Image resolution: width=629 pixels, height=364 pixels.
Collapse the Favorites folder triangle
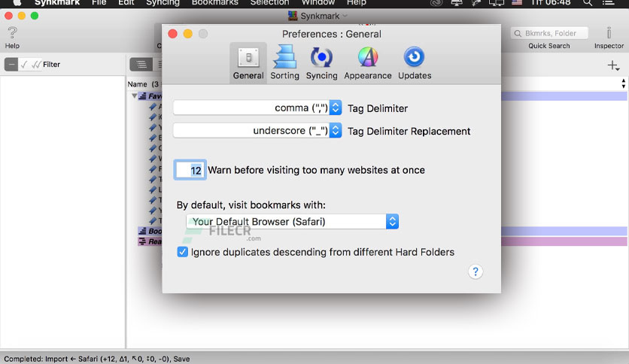[135, 96]
